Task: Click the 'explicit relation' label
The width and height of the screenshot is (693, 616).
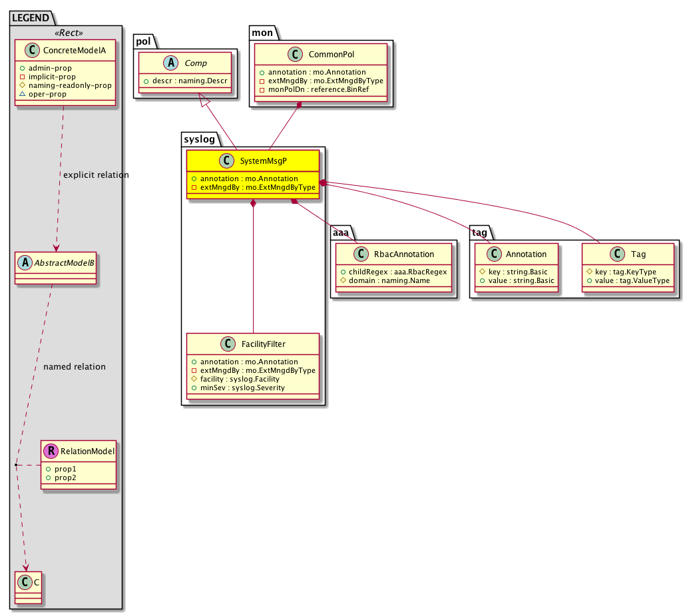Action: point(95,175)
